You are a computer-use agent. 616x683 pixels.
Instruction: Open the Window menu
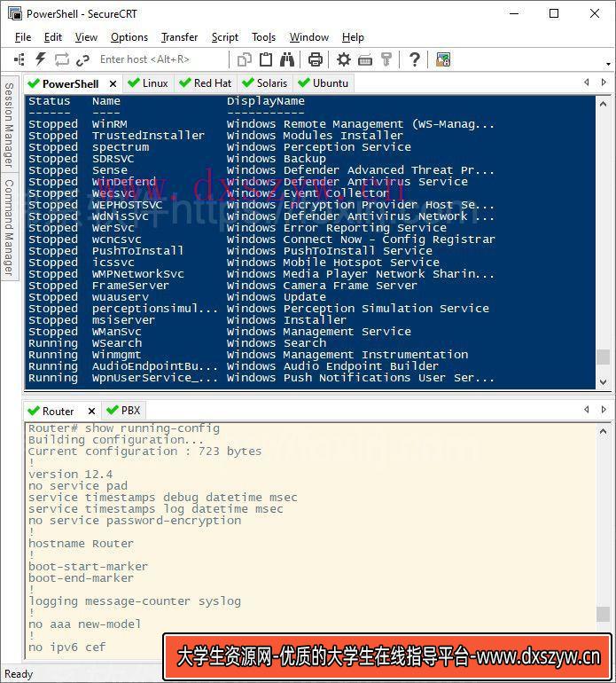click(x=309, y=37)
